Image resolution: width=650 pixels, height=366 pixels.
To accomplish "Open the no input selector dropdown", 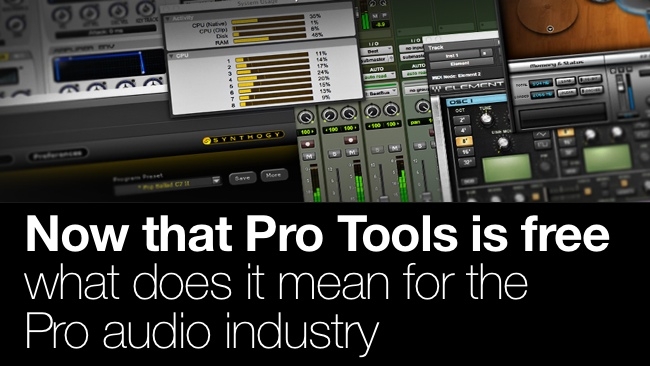I will (413, 48).
